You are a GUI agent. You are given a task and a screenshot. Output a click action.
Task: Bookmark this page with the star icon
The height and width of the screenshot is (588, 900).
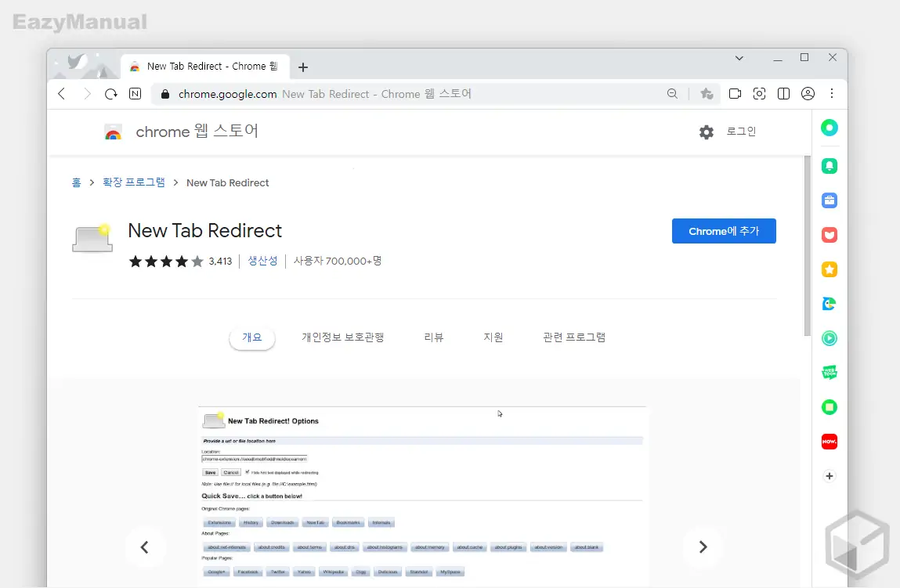coord(707,93)
